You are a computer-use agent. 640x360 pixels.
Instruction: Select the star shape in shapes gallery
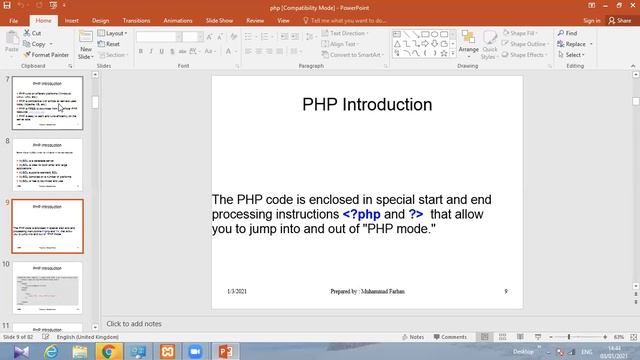click(444, 53)
